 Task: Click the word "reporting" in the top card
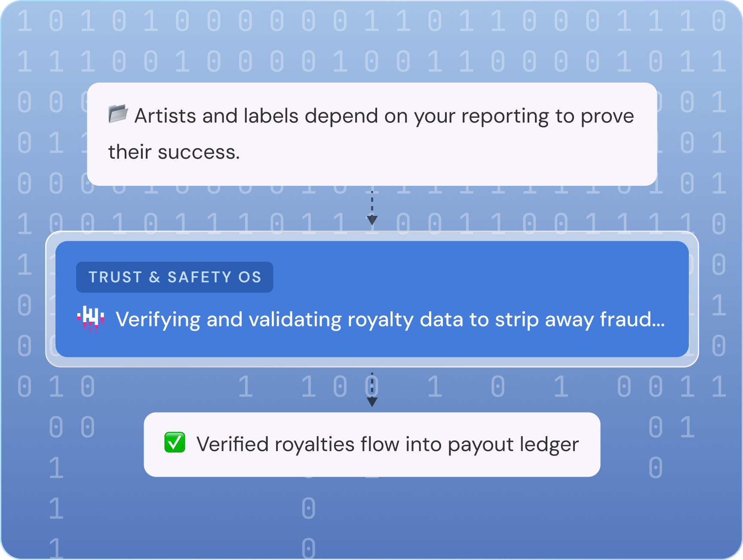coord(505,117)
